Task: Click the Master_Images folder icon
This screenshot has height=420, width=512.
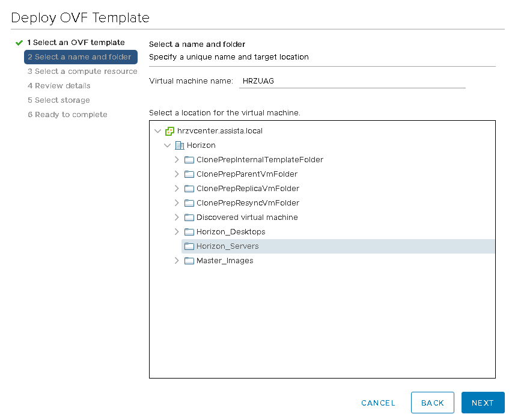Action: [189, 261]
